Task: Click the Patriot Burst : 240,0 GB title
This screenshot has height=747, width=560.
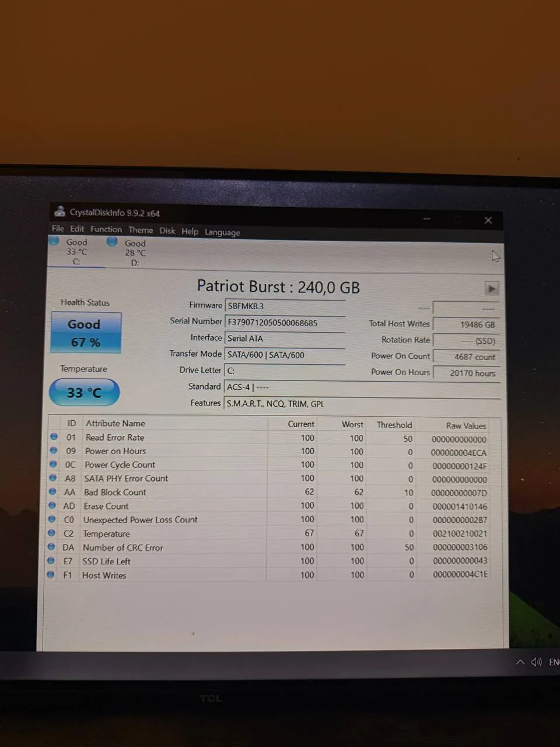Action: (278, 287)
